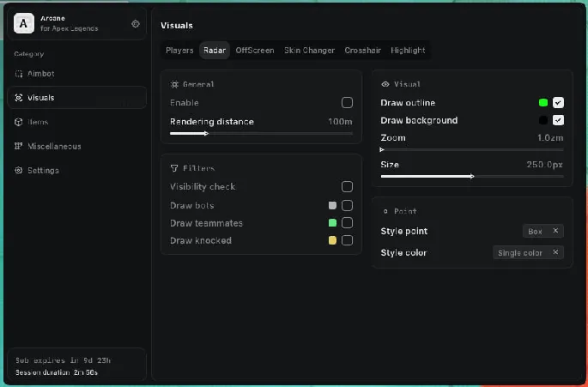Click the green Draw teammates color swatch
This screenshot has width=588, height=387.
point(332,223)
